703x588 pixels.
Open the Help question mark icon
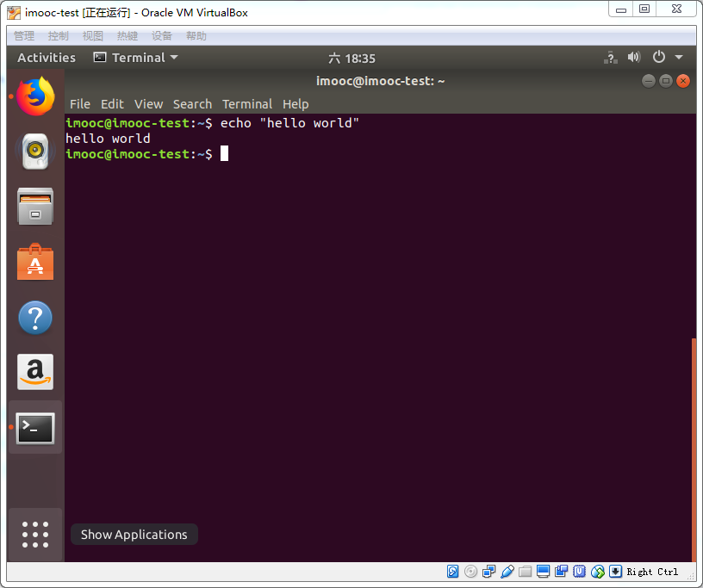(x=35, y=318)
